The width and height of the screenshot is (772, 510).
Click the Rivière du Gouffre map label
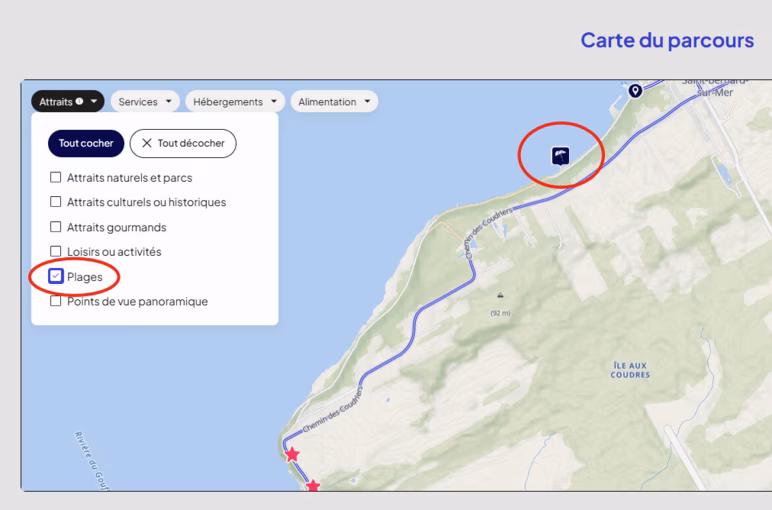[x=91, y=460]
